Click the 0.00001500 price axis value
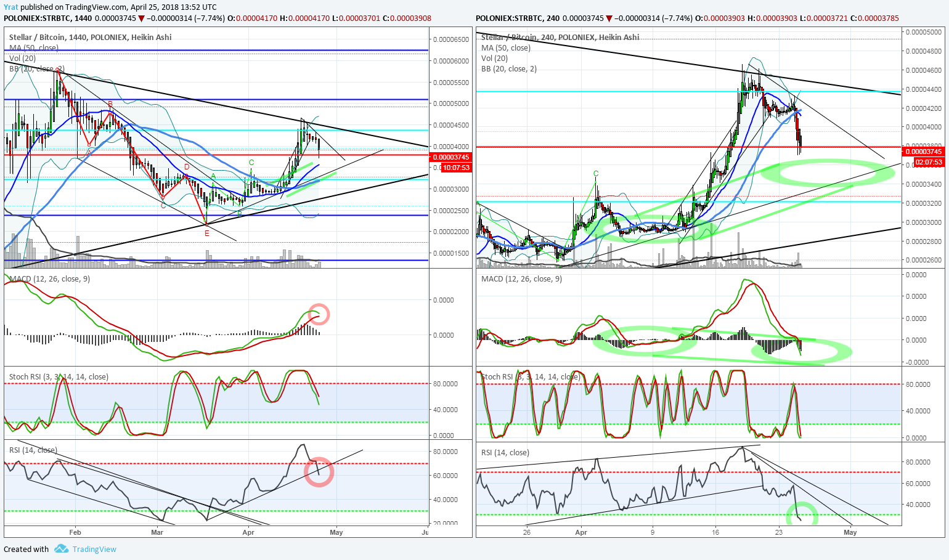The height and width of the screenshot is (560, 949). tap(450, 253)
